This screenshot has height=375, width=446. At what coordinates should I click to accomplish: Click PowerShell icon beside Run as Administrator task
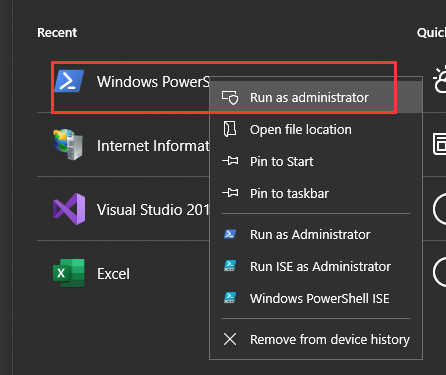(230, 234)
